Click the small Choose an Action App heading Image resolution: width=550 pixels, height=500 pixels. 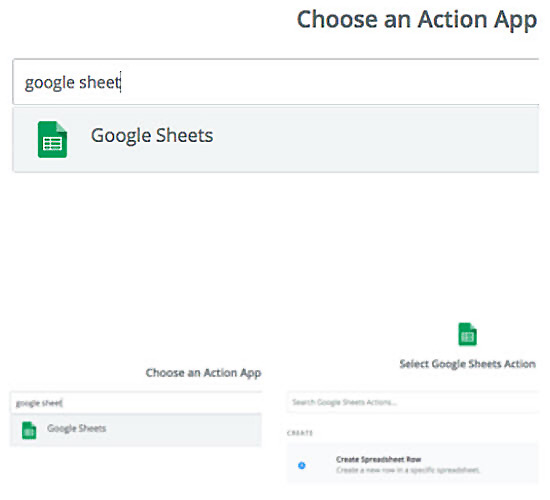[203, 373]
